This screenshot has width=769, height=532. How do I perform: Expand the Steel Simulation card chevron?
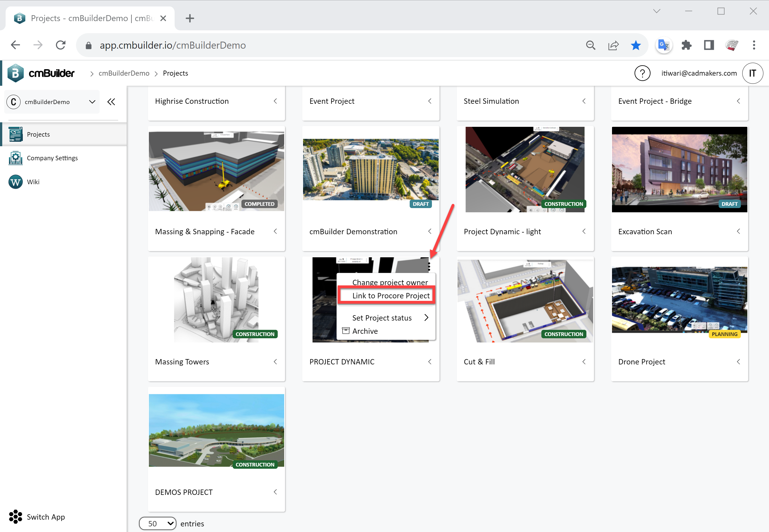[584, 101]
